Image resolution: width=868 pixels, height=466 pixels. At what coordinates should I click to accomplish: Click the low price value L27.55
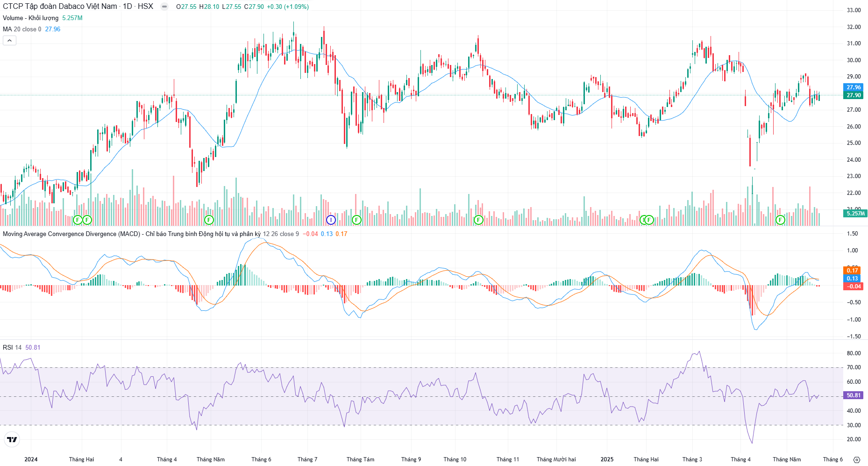[x=231, y=7]
